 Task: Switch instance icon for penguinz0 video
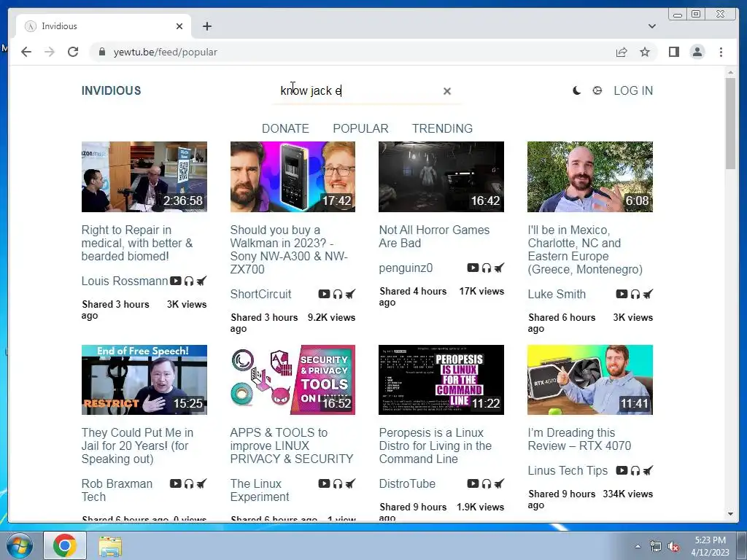[x=499, y=268]
